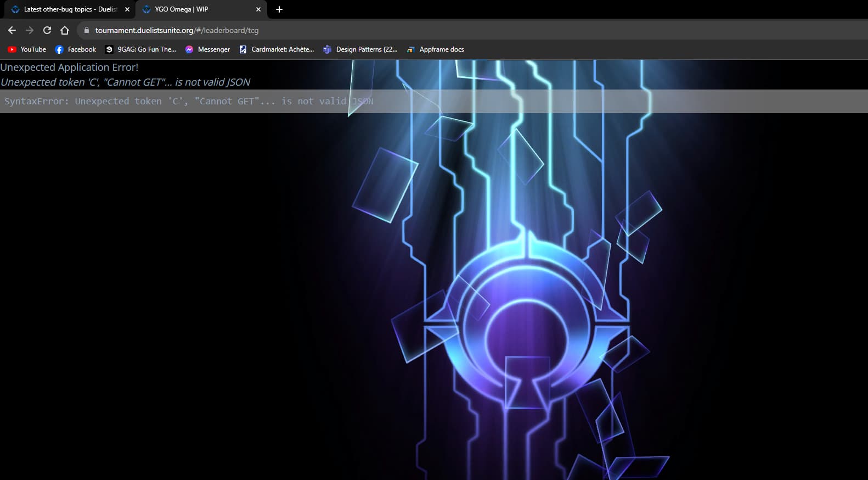Image resolution: width=868 pixels, height=480 pixels.
Task: Open the Cardmarket bookmark
Action: tap(277, 49)
